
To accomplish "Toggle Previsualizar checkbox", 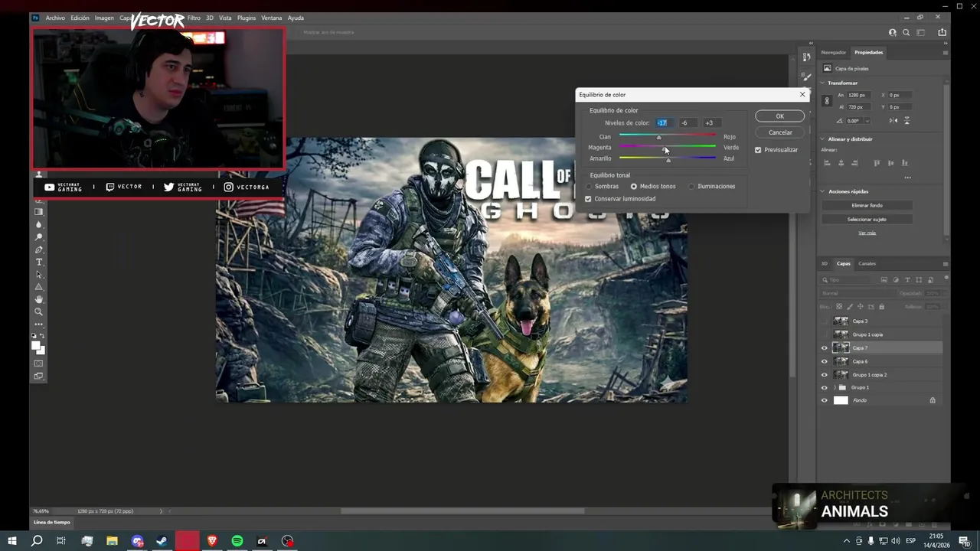I will (x=758, y=150).
